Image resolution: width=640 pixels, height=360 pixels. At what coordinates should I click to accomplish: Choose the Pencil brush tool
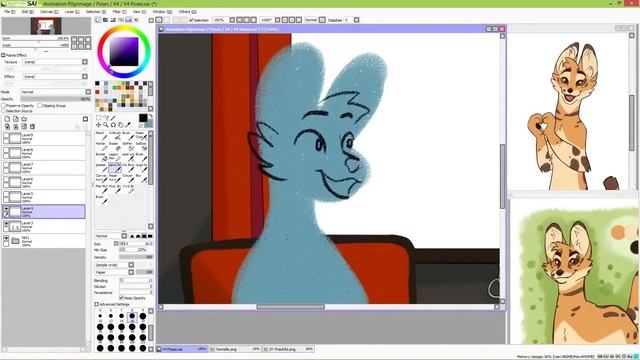[x=101, y=136]
